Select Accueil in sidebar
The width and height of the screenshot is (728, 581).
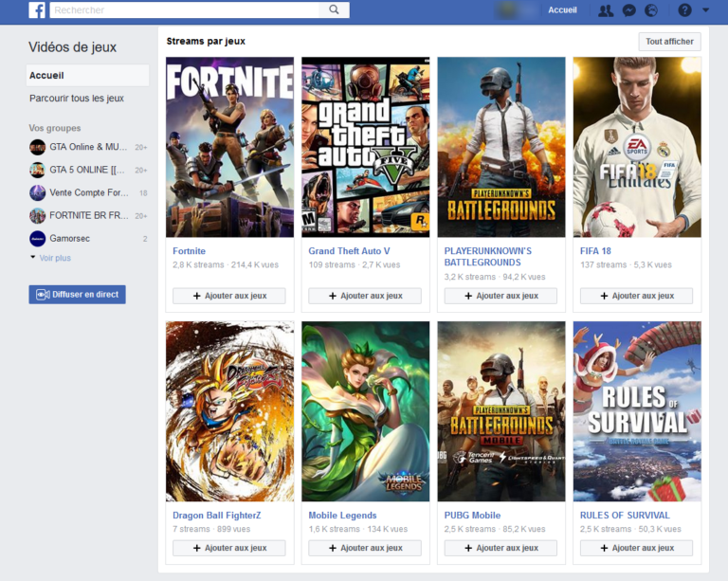87,76
